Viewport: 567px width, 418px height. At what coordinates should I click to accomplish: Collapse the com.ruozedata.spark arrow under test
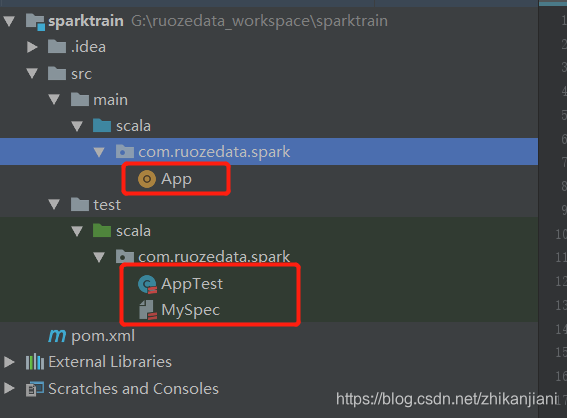click(x=99, y=257)
